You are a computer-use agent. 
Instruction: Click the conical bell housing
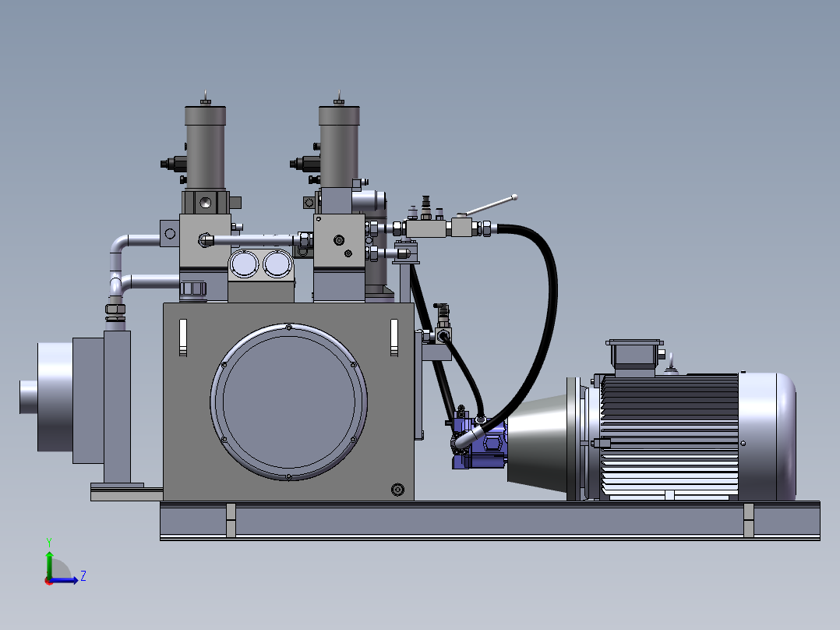coord(538,444)
